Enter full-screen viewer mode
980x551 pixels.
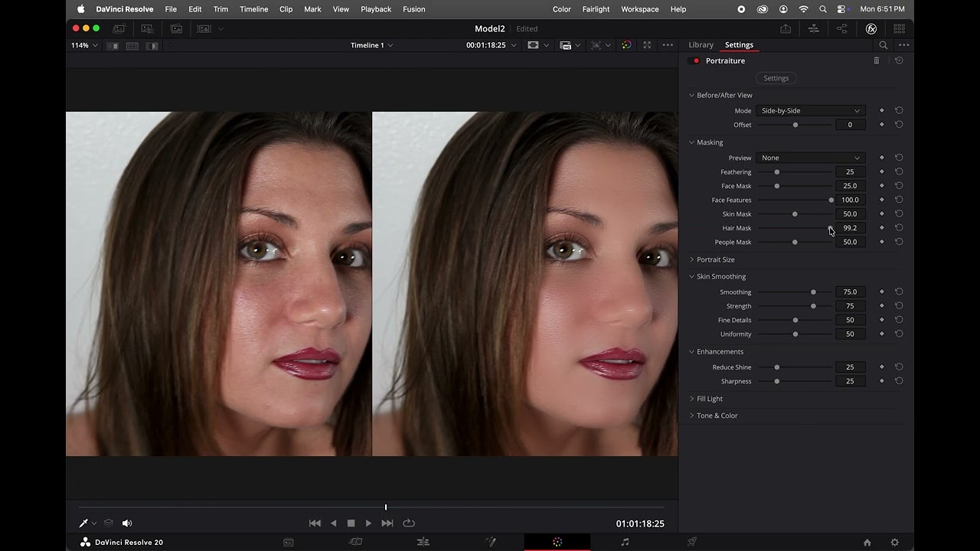(647, 45)
